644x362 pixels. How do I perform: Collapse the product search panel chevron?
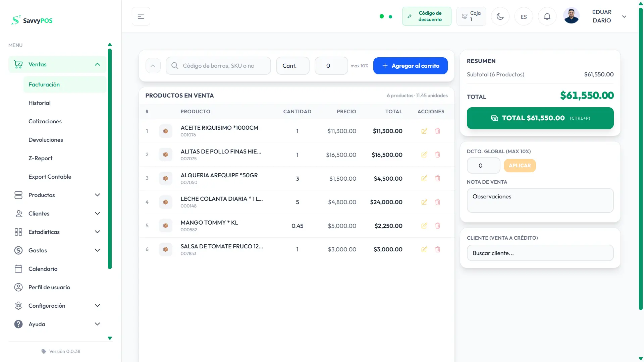pos(153,66)
